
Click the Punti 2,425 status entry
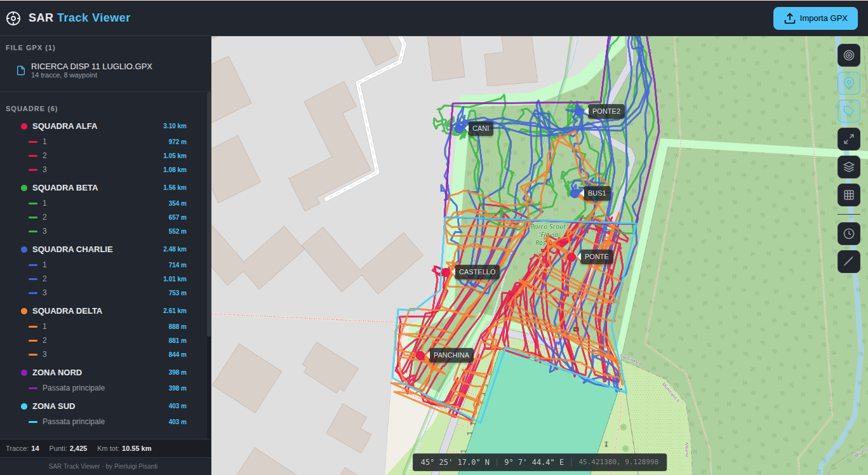[68, 448]
